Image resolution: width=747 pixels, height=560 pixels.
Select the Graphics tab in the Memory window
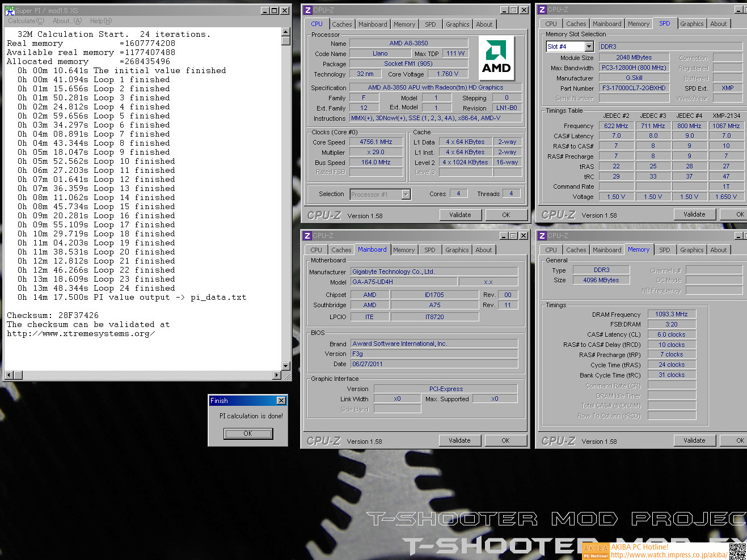tap(692, 250)
